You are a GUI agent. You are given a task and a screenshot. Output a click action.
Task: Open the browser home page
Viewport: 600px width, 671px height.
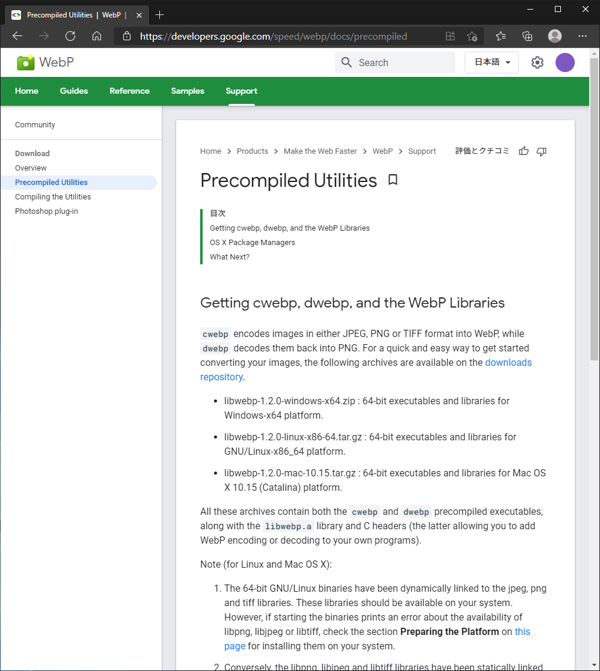click(97, 36)
